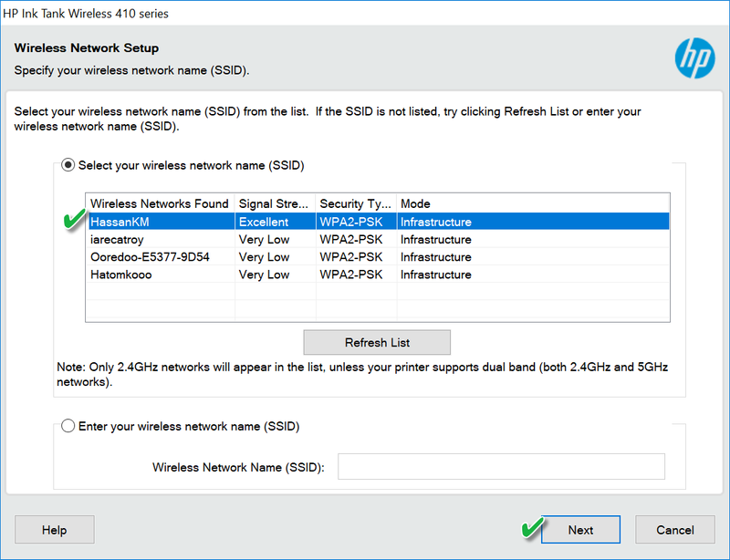Click Infrastructure cell in iarecatroy row

[x=533, y=239]
